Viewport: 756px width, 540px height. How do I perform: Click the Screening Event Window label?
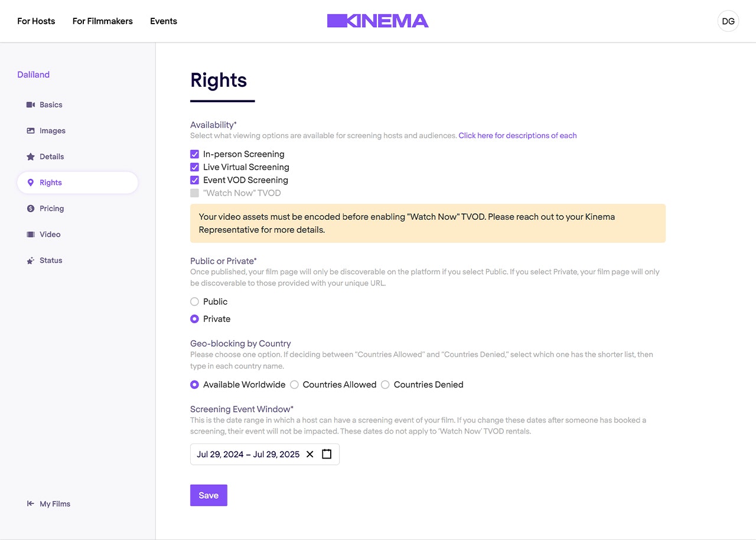(242, 409)
